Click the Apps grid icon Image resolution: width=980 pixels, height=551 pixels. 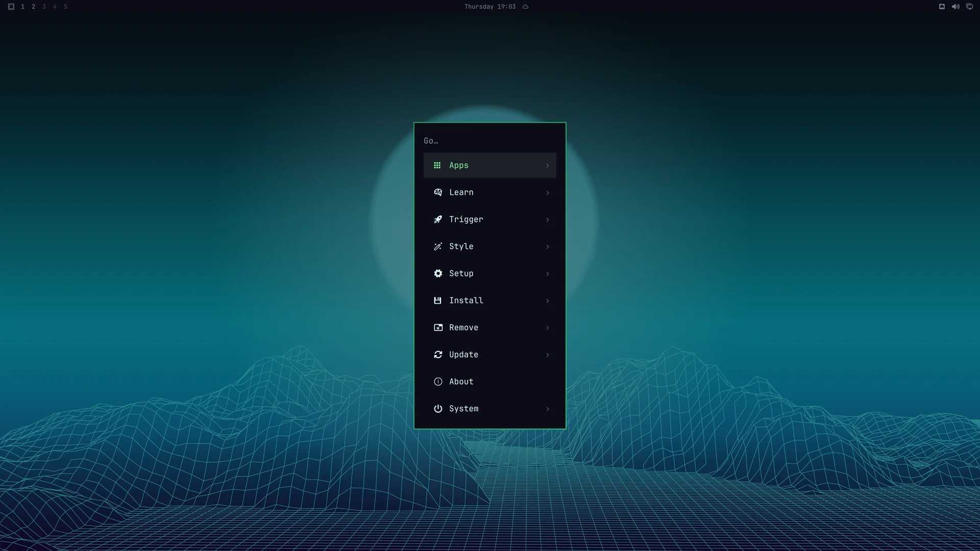tap(437, 165)
